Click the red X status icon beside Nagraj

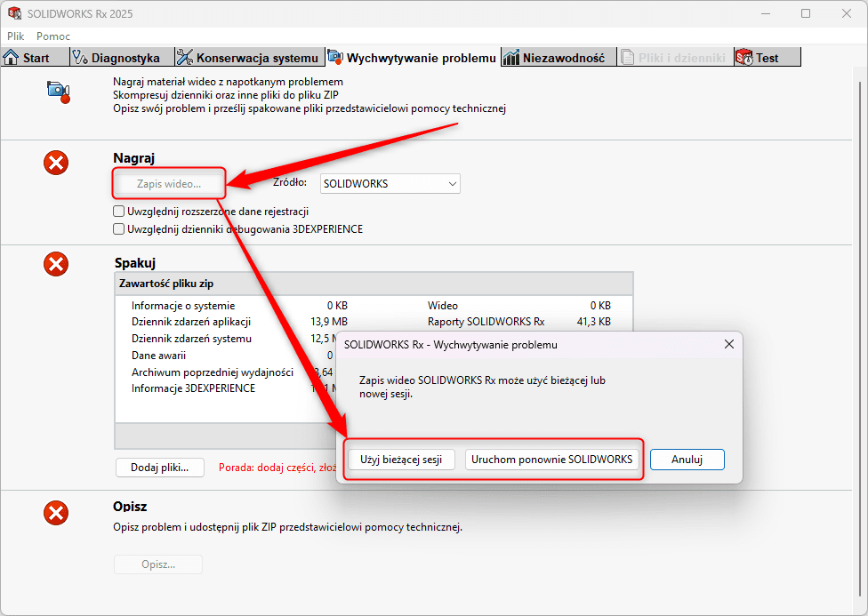pyautogui.click(x=56, y=163)
